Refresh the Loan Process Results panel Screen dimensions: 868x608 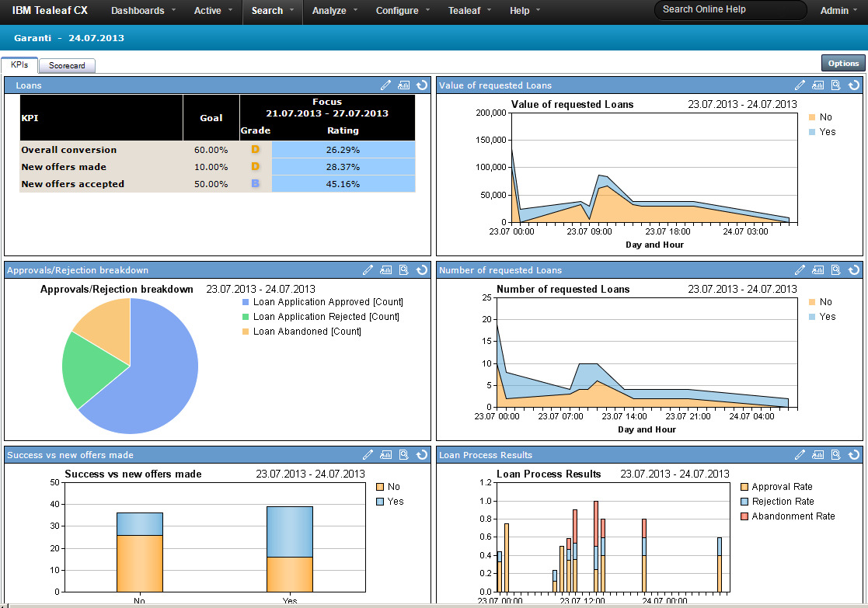click(854, 455)
